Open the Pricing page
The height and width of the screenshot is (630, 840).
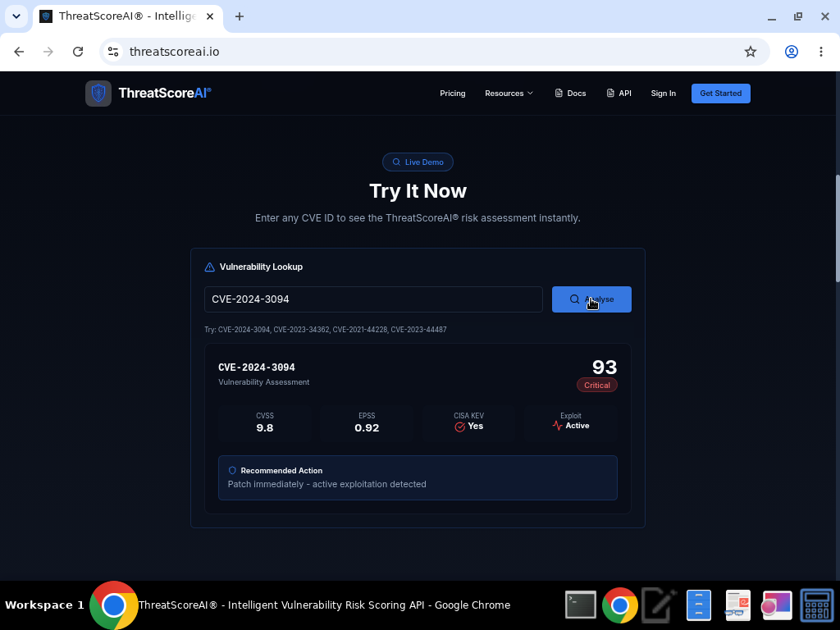point(453,94)
